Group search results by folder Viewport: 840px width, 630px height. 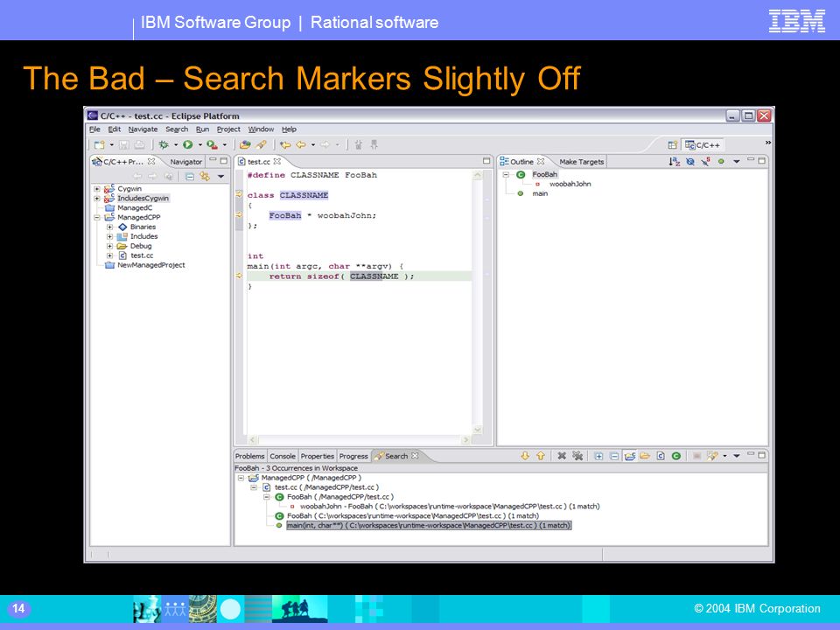point(645,456)
